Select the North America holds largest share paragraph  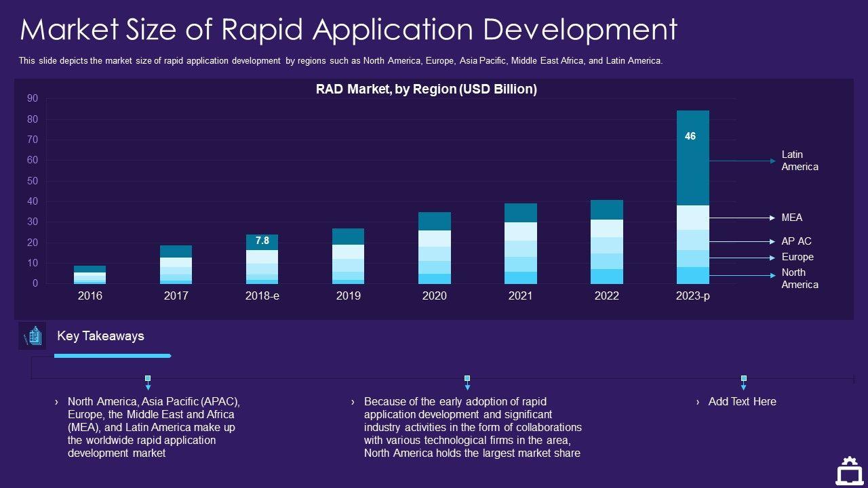pyautogui.click(x=472, y=428)
